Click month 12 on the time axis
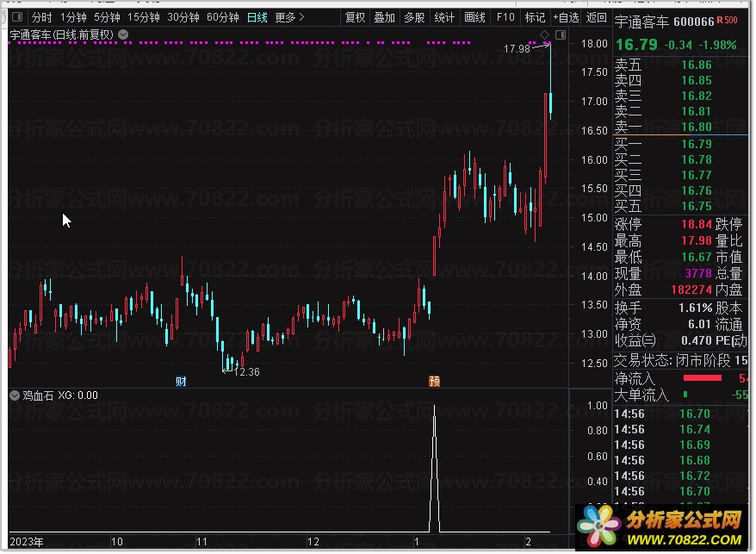756x554 pixels. 313,542
